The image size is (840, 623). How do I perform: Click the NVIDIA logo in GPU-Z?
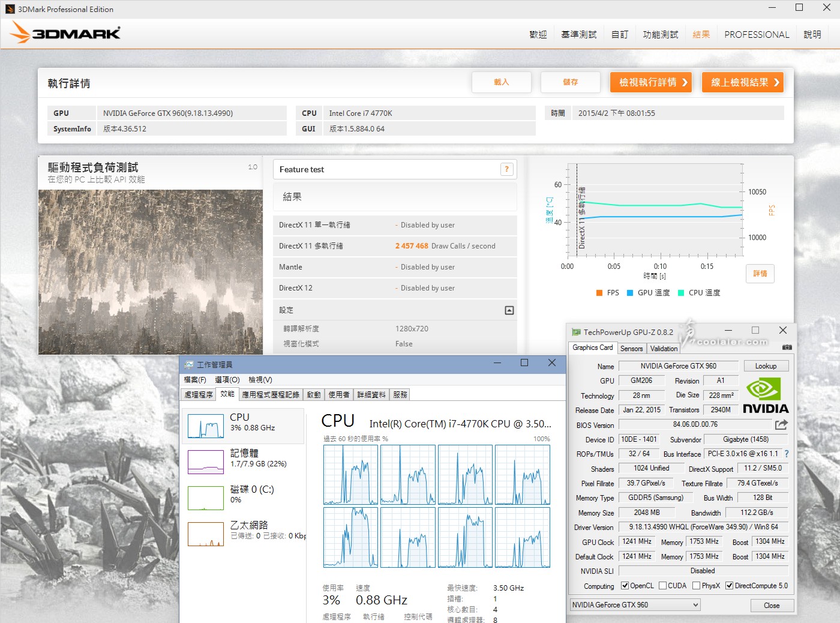(x=766, y=395)
